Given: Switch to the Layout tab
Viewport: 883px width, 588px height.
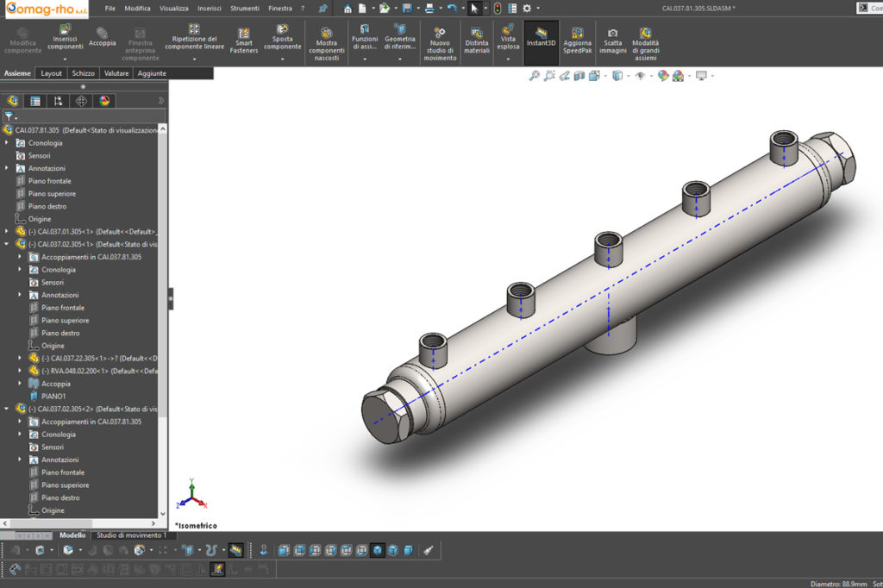Looking at the screenshot, I should pyautogui.click(x=51, y=73).
